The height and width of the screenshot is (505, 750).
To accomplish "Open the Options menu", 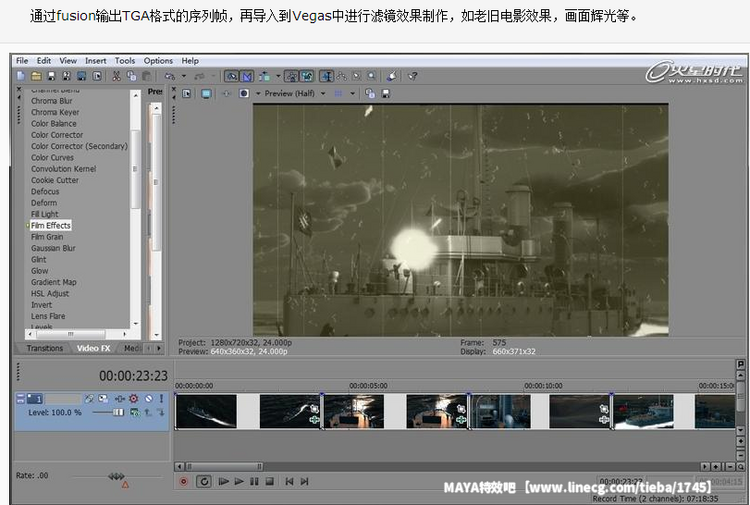I will point(158,61).
